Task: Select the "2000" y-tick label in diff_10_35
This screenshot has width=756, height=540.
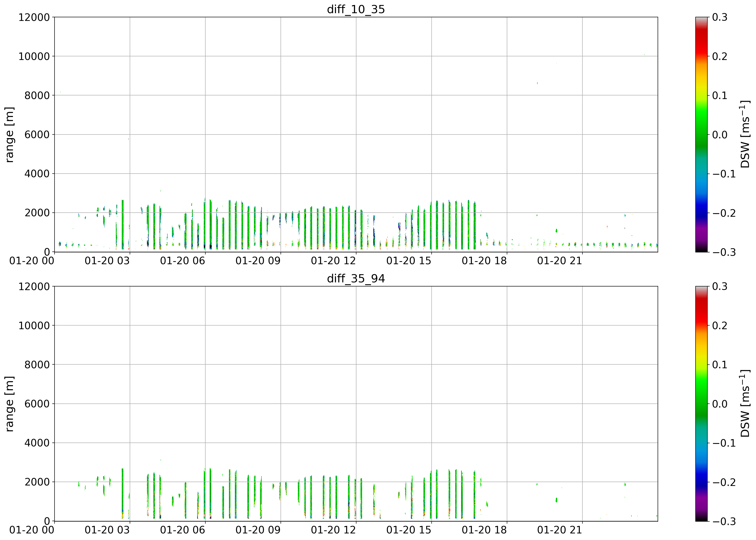Action: tap(37, 213)
